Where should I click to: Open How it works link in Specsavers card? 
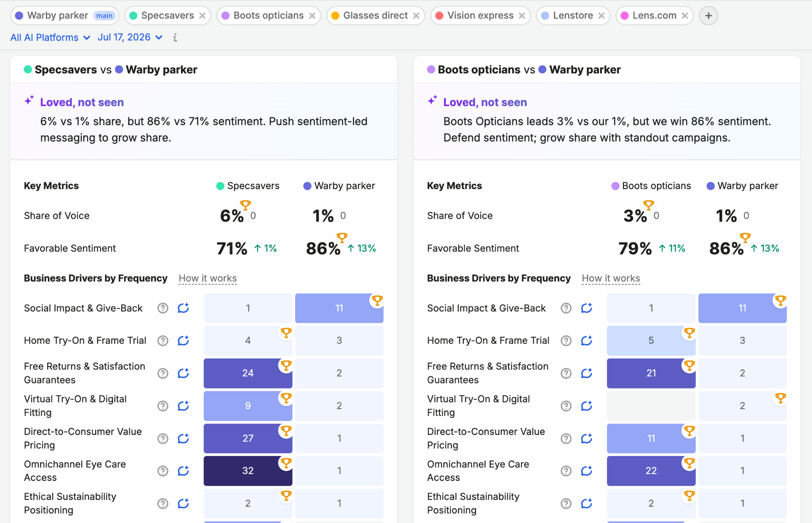point(208,278)
